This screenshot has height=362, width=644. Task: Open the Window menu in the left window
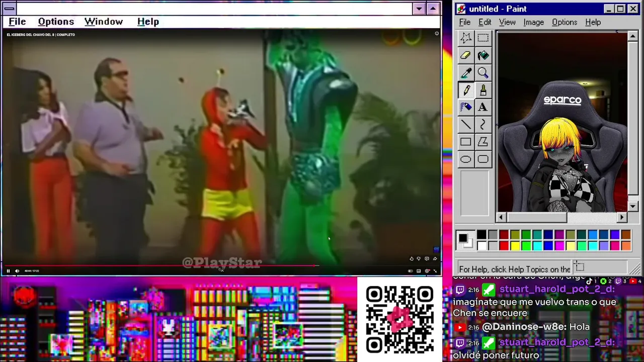(104, 22)
